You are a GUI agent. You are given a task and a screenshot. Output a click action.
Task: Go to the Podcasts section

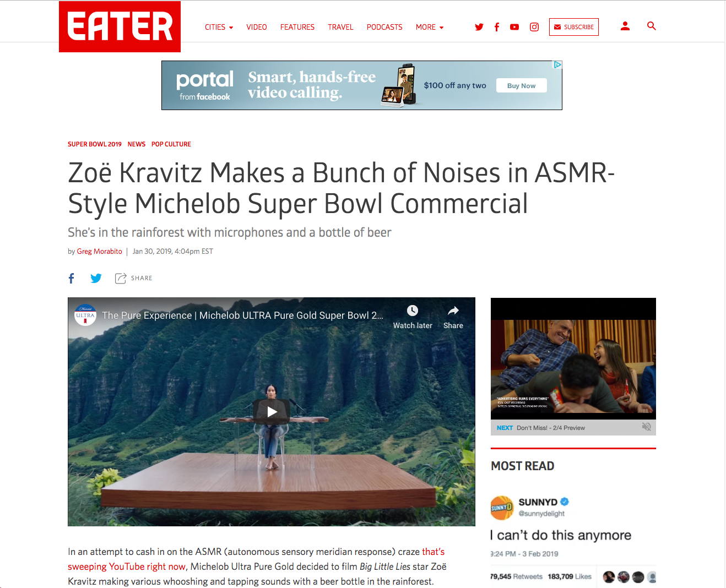(384, 27)
